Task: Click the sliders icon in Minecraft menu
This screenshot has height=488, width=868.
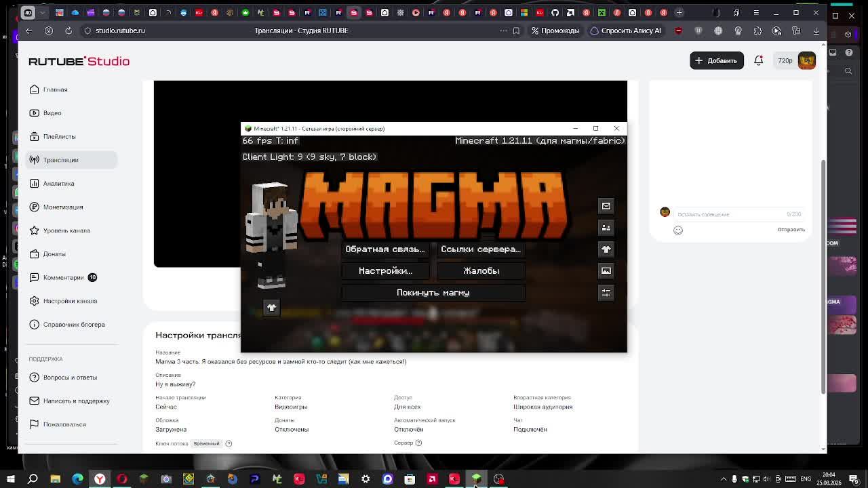Action: (606, 293)
